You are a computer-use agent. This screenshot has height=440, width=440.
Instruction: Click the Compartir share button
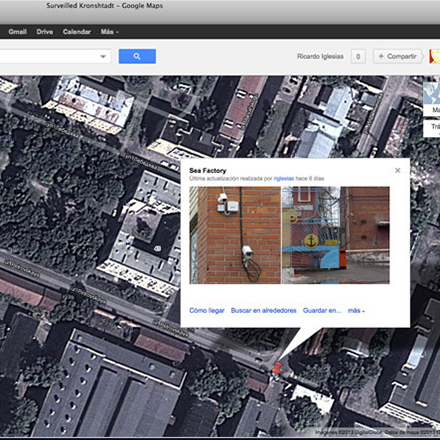tap(397, 56)
